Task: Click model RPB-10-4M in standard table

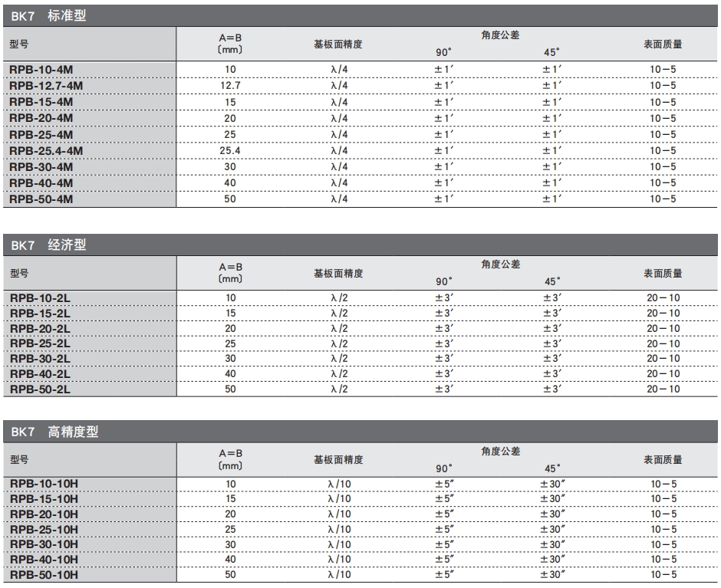Action: tap(41, 70)
